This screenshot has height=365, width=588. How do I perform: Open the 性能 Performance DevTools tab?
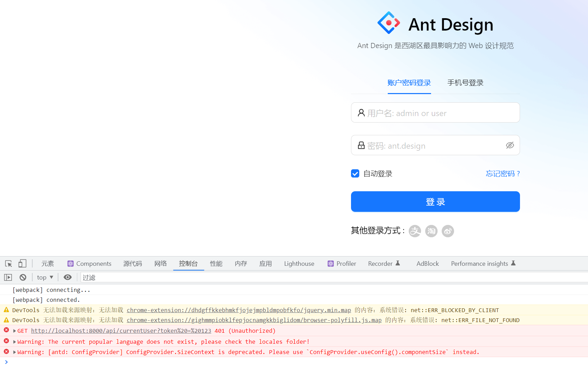pyautogui.click(x=216, y=264)
